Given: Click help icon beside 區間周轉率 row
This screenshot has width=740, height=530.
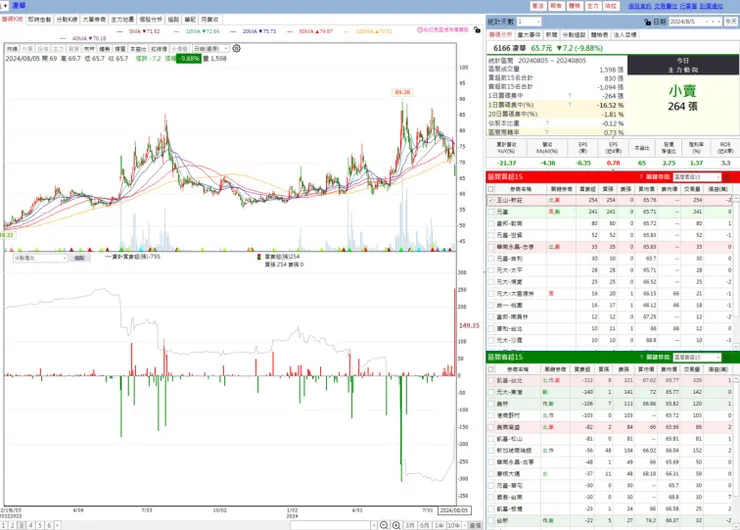Looking at the screenshot, I should 547,132.
